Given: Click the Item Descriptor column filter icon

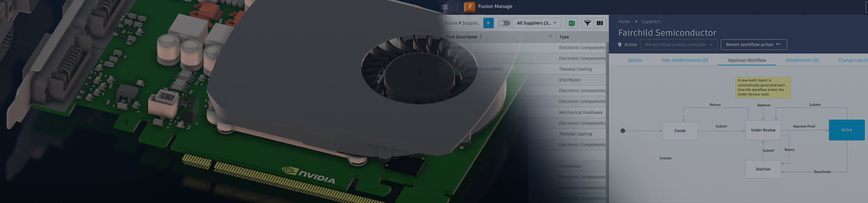Looking at the screenshot, I should click(x=550, y=37).
